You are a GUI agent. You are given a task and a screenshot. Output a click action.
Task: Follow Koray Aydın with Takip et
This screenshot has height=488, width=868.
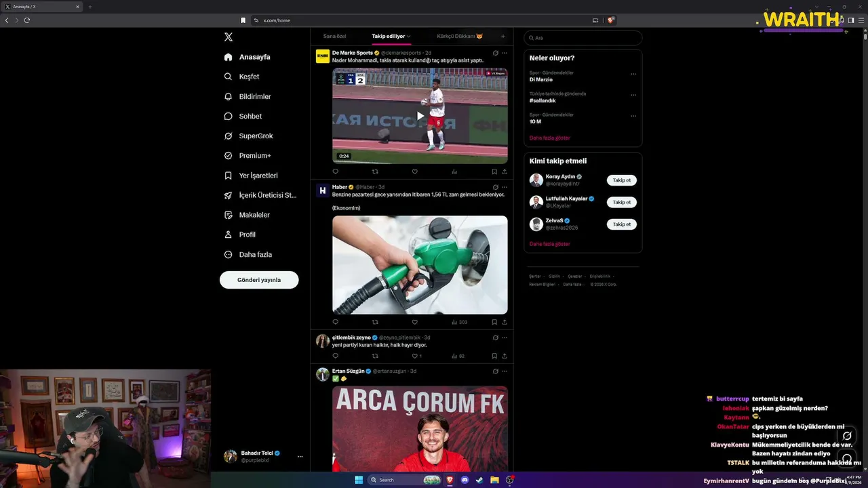click(622, 180)
